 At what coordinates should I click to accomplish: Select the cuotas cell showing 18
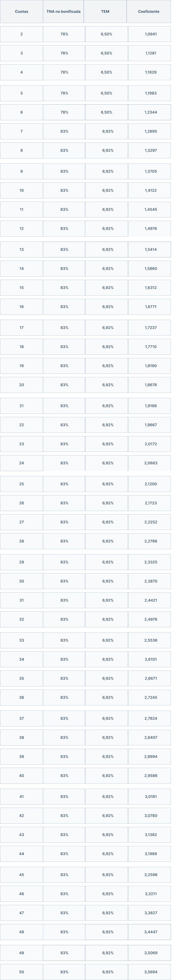coord(21,347)
